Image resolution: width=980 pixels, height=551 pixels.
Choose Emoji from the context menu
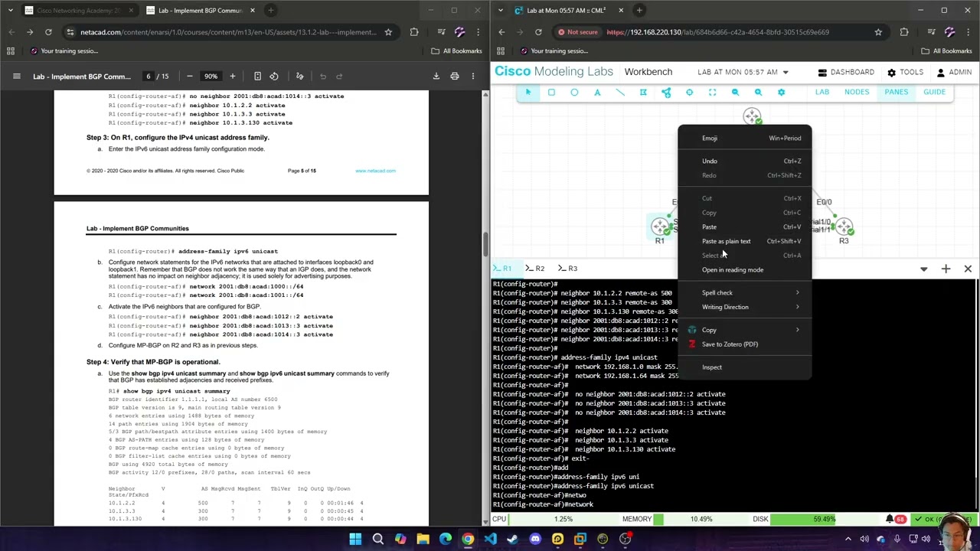pos(745,138)
